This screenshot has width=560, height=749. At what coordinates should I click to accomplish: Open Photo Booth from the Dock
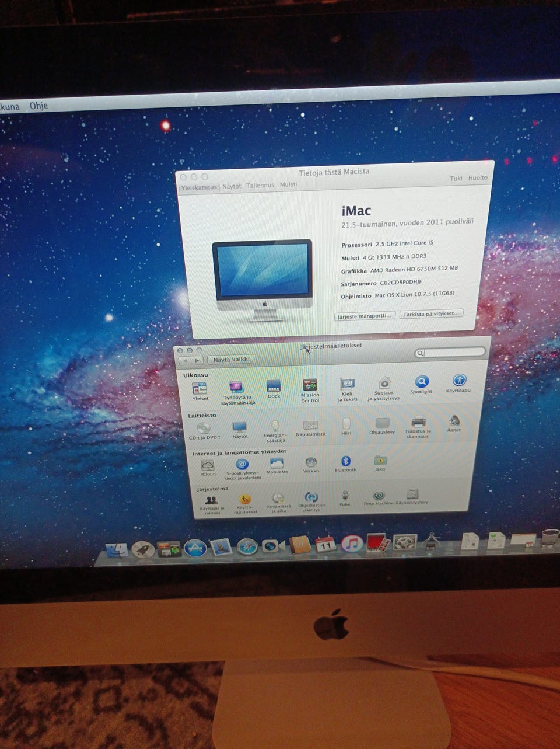point(379,544)
